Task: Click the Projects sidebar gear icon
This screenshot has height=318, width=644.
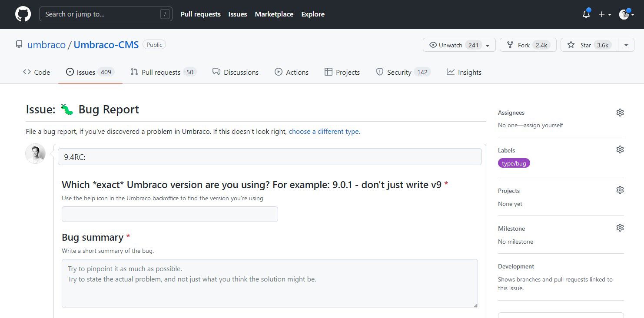Action: click(x=620, y=190)
